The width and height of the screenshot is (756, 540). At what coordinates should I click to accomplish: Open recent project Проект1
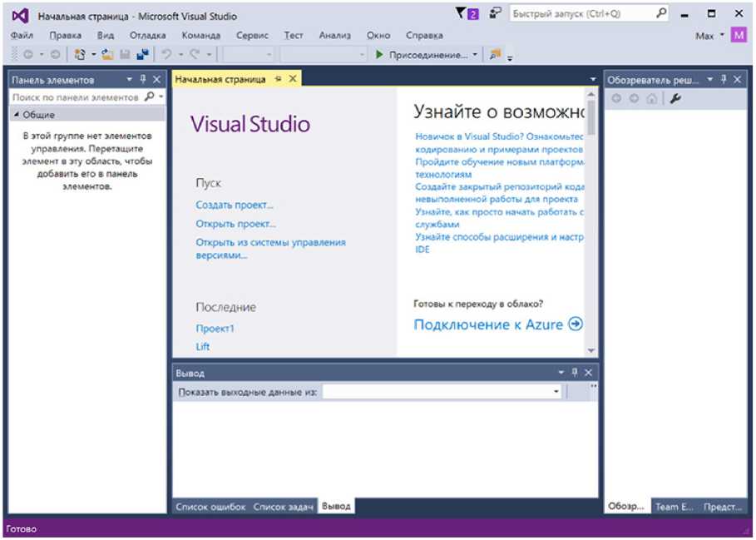click(215, 329)
